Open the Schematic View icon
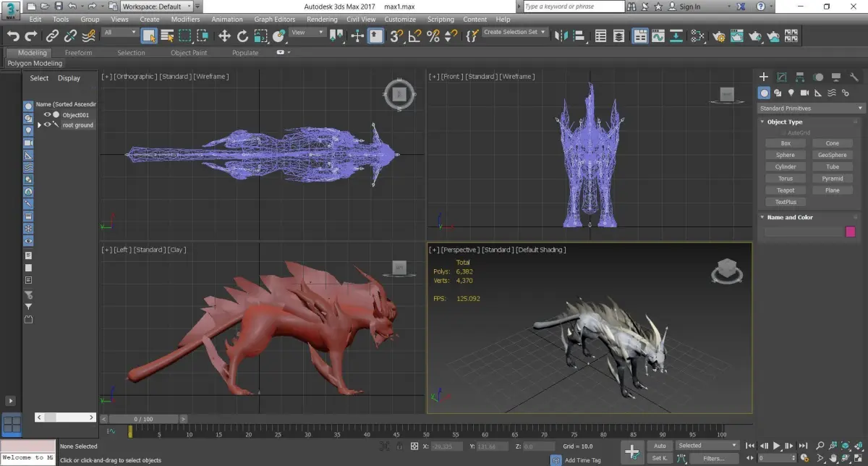 click(x=697, y=35)
